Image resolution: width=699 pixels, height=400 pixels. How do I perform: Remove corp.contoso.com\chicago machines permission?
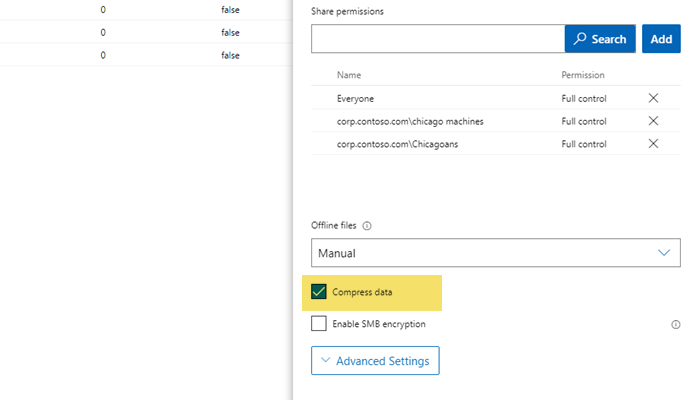pyautogui.click(x=653, y=121)
